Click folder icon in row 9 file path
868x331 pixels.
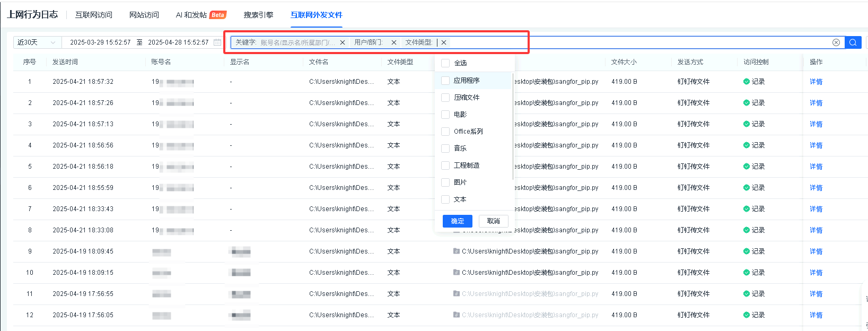456,251
